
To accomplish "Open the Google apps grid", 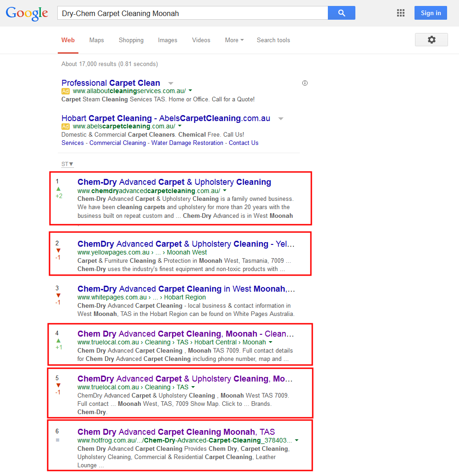I will coord(401,13).
